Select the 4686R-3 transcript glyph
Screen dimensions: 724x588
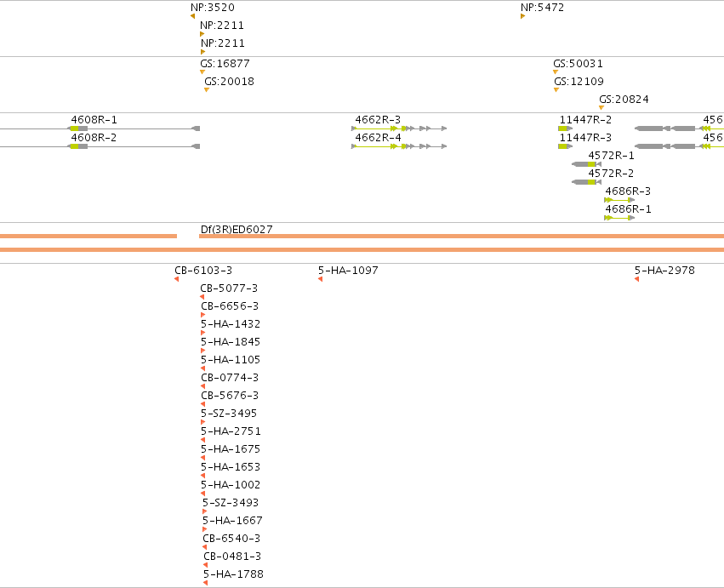(x=619, y=200)
